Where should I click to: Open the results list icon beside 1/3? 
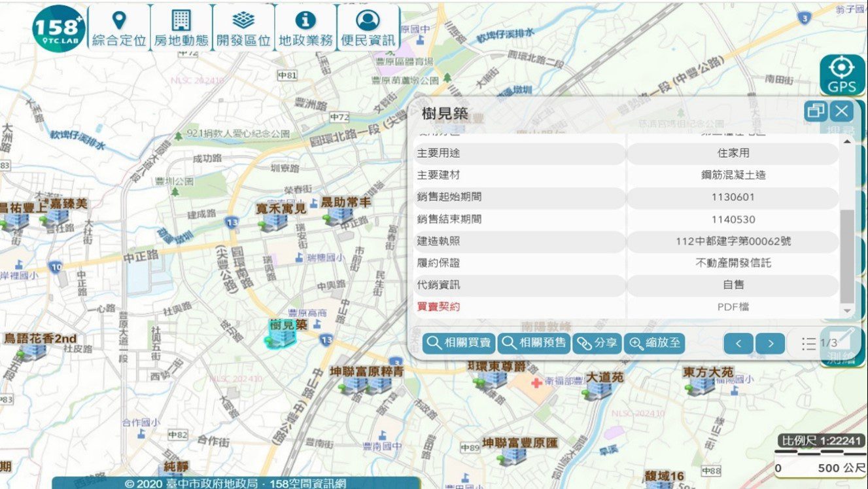point(808,343)
